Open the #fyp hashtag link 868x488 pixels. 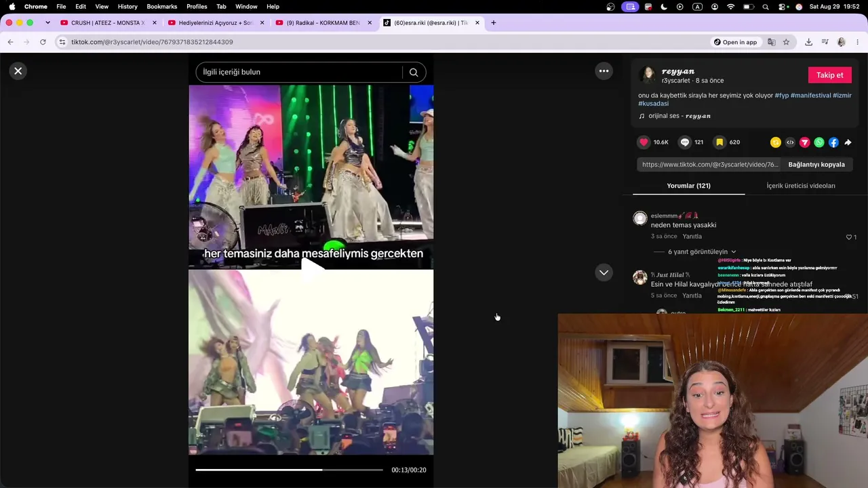[781, 96]
